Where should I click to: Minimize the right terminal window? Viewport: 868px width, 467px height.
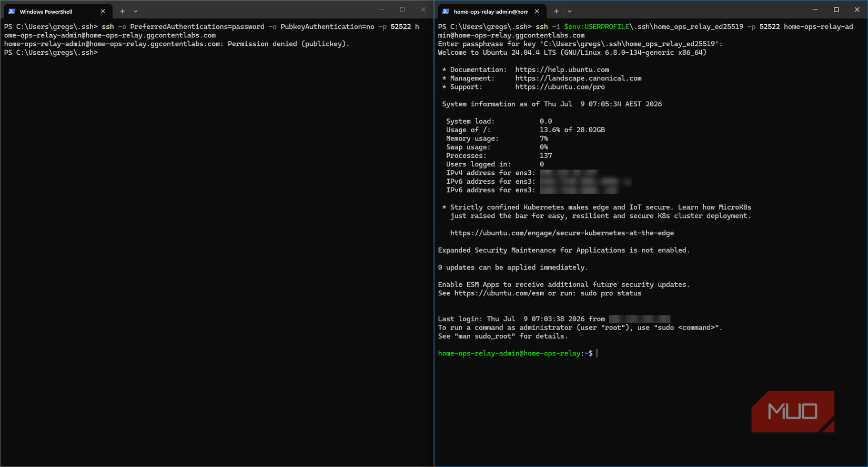point(815,9)
